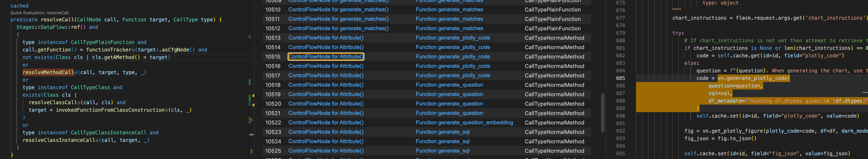Click 'functionTracker' call in the QL editor
Viewport: 868px width, 159px height.
tap(108, 50)
